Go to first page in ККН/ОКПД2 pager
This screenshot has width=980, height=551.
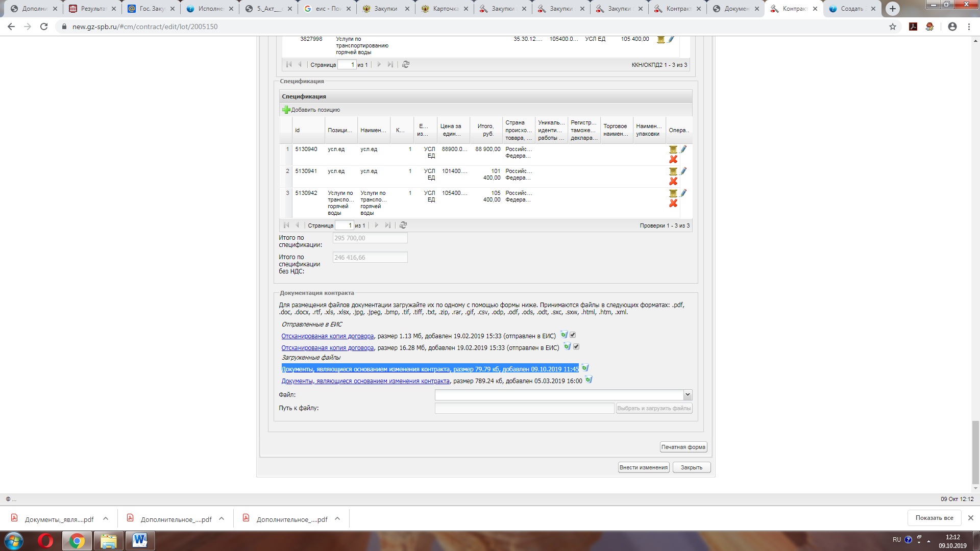point(289,64)
